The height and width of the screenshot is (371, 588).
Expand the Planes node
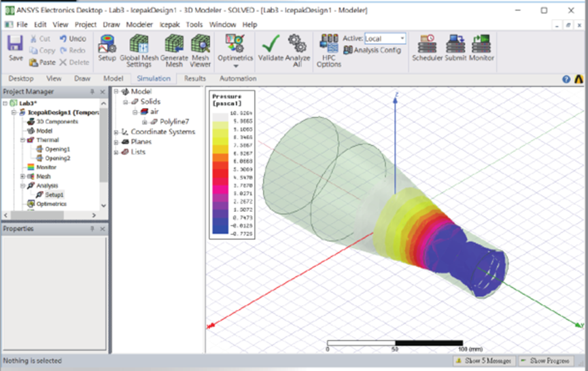(x=116, y=142)
